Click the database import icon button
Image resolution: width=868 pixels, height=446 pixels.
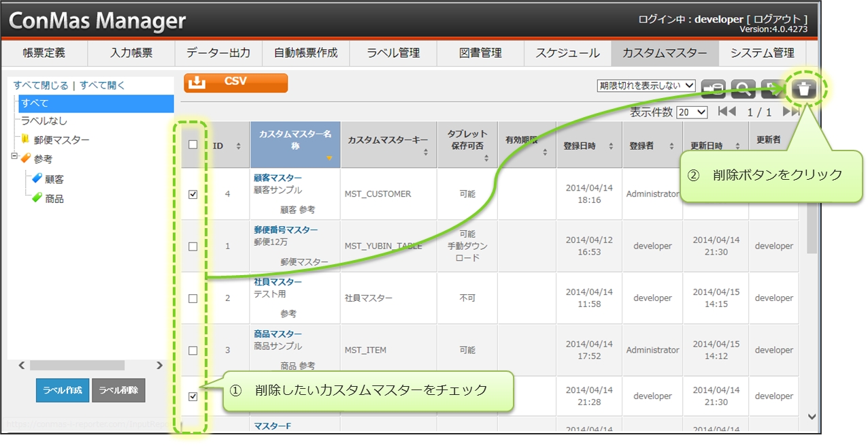[x=714, y=89]
